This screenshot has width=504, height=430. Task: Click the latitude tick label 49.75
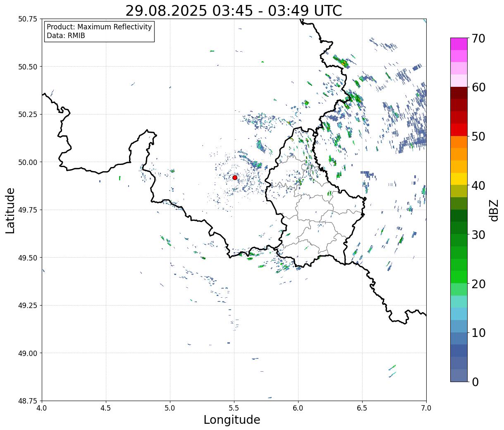click(28, 210)
